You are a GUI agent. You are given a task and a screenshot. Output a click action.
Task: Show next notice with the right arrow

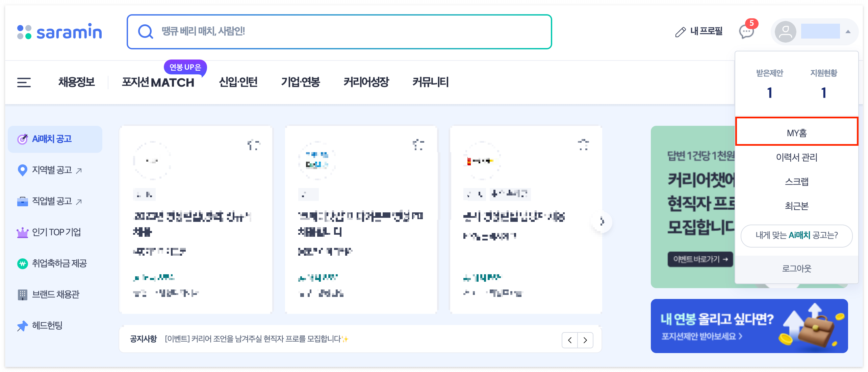coord(585,340)
